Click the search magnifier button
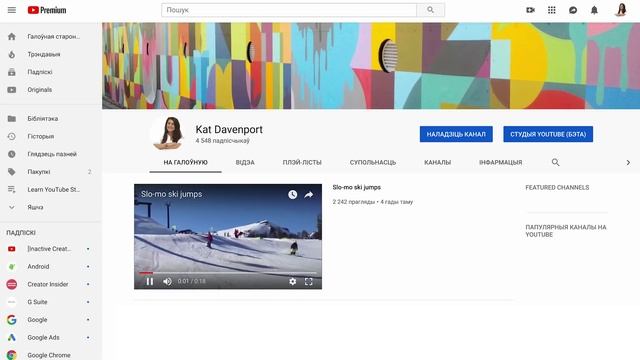The height and width of the screenshot is (360, 640). [430, 10]
